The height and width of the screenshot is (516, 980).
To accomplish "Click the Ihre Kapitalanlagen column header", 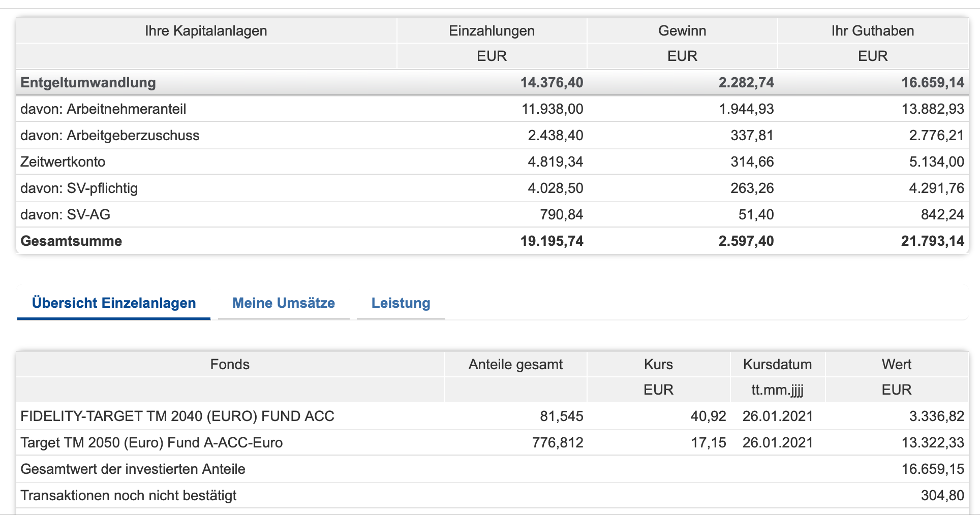I will tap(206, 31).
